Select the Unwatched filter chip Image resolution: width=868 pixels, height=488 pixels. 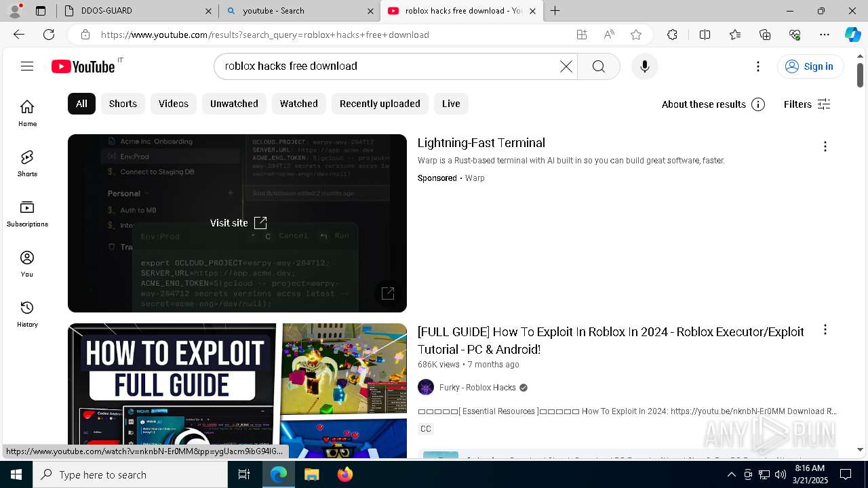234,104
